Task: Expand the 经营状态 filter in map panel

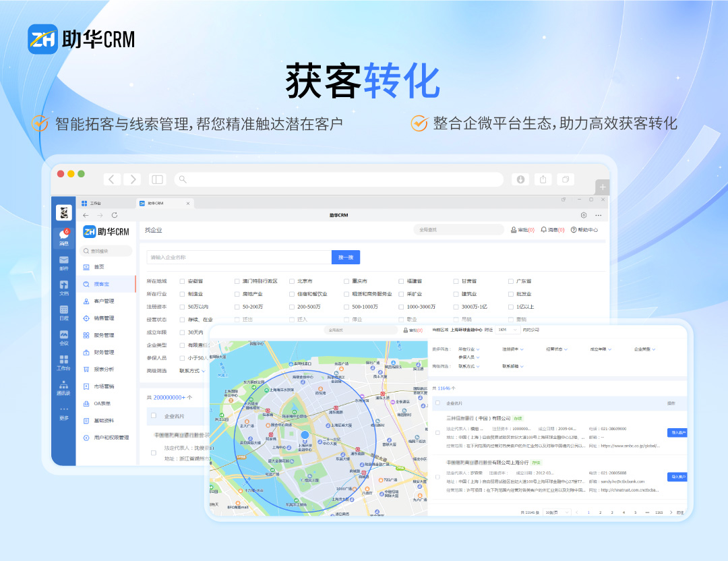Action: [557, 349]
